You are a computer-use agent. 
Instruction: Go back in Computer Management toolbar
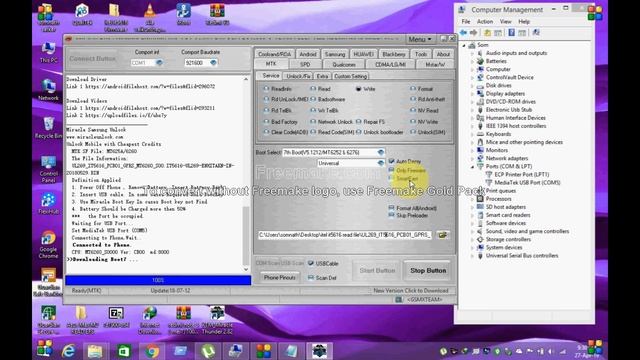click(463, 32)
